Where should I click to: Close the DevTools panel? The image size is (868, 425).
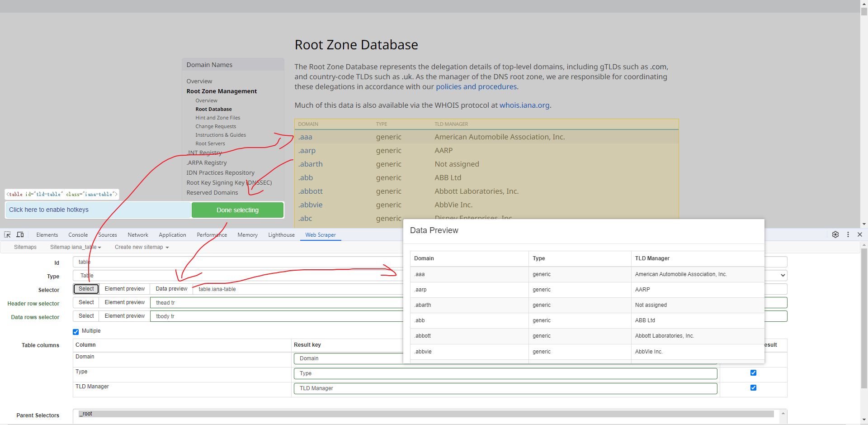pyautogui.click(x=860, y=234)
